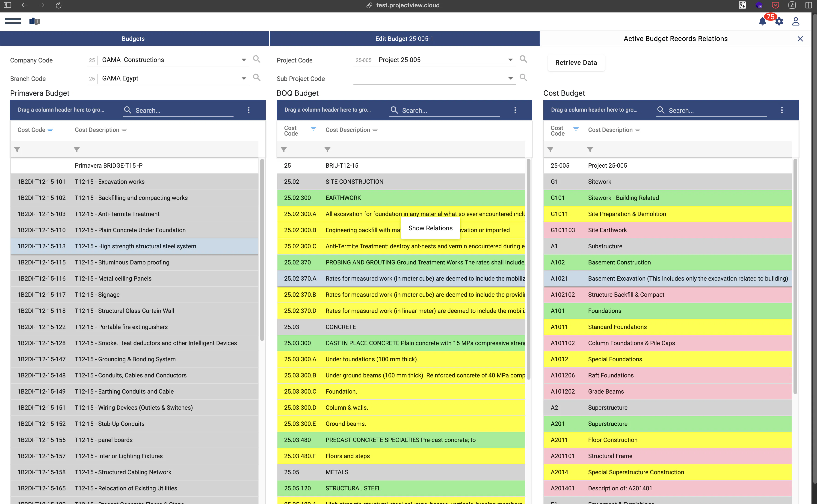Click the Cost Budget vertical scrollbar
This screenshot has width=817, height=504.
(x=795, y=277)
